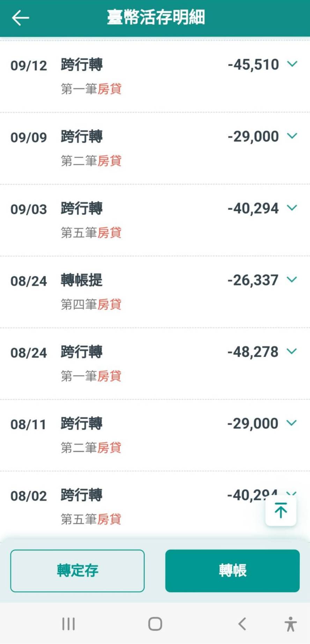Viewport: 310px width, 644px height.
Task: Select the 08/24 轉帳提 第四筆房貸 entry
Action: coord(155,292)
